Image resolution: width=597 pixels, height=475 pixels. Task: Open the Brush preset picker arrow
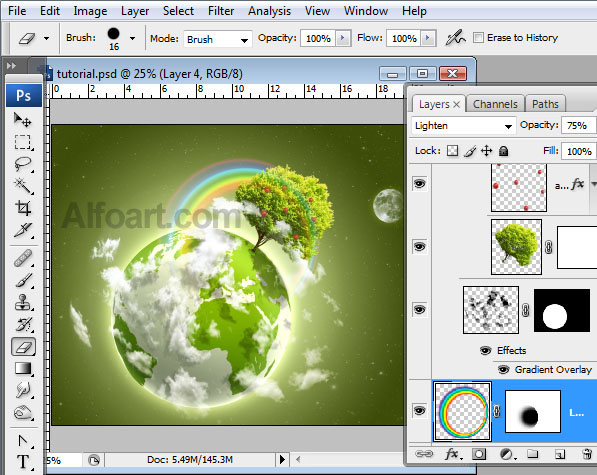(x=132, y=38)
